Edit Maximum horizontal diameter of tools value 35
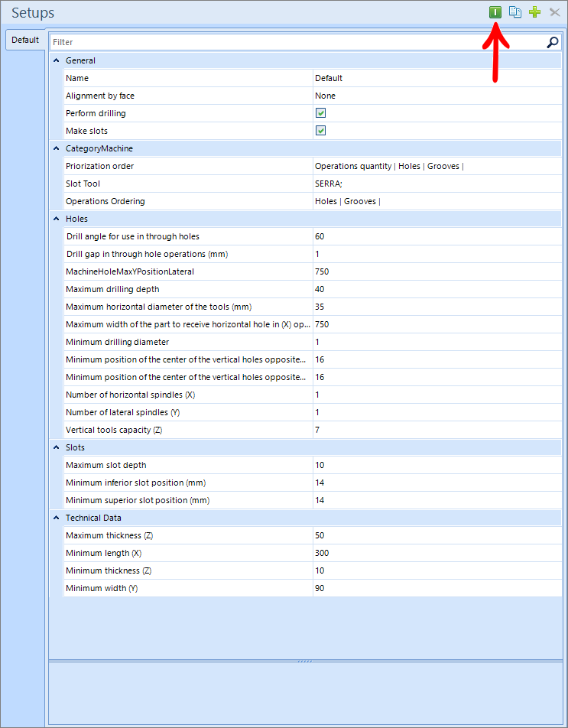 click(x=437, y=307)
